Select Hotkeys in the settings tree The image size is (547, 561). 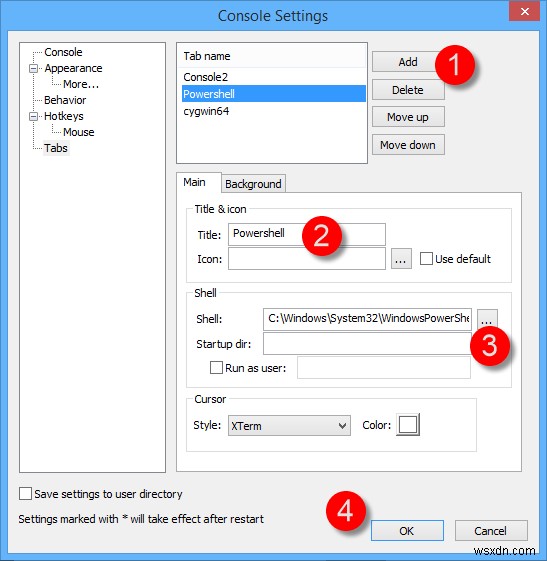[64, 116]
